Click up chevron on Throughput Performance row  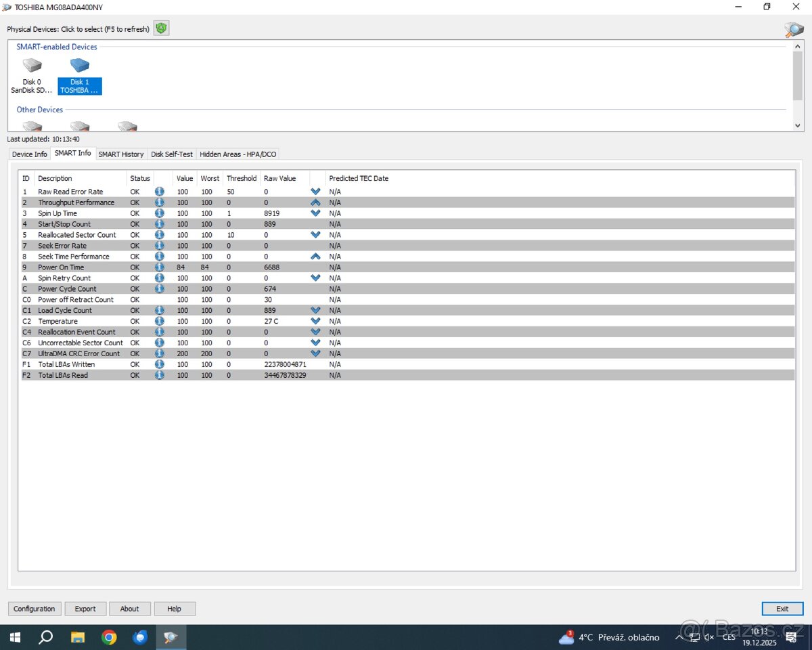click(x=315, y=202)
